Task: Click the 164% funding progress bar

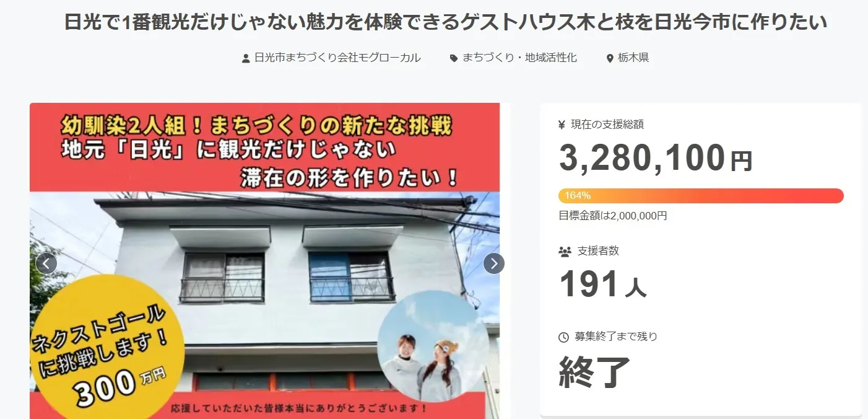Action: click(701, 196)
